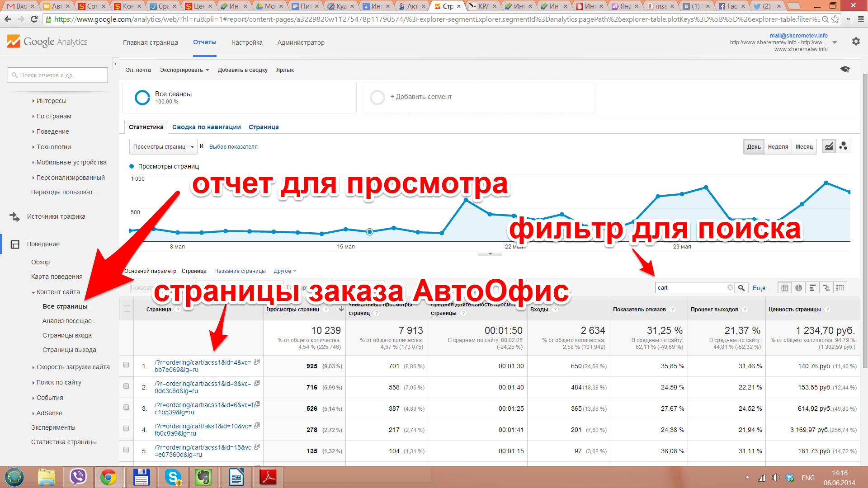Viewport: 868px width, 488px height.
Task: Open the graduation cap help icon
Action: [x=844, y=70]
